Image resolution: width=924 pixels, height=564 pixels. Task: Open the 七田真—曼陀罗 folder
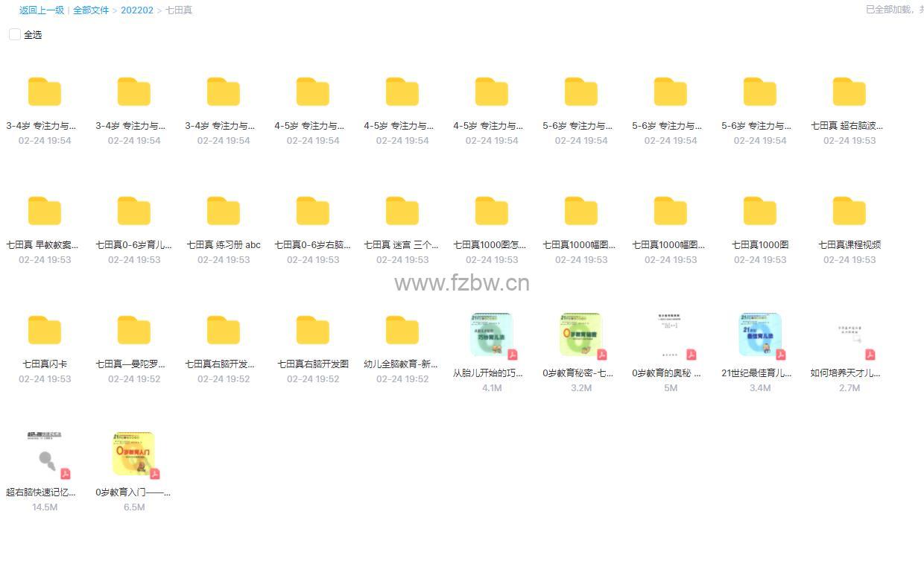click(x=134, y=331)
